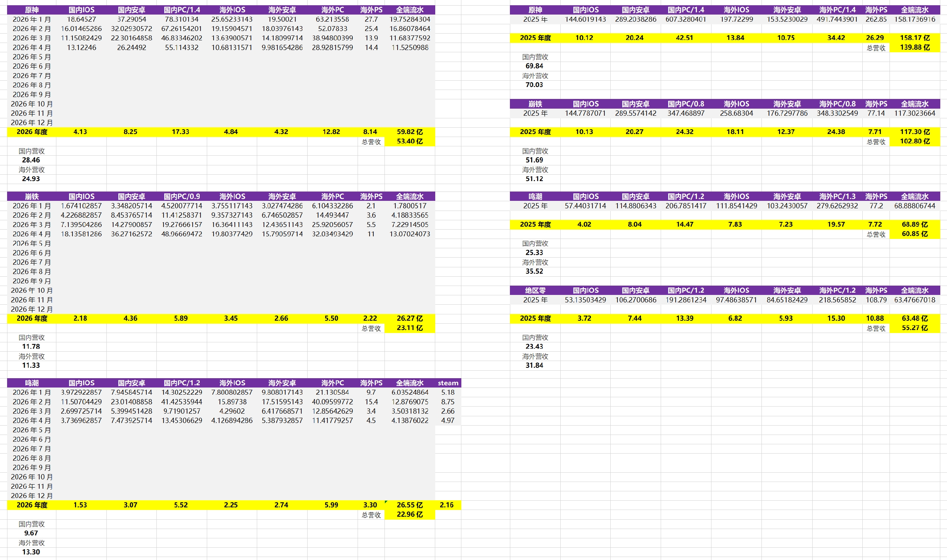Image resolution: width=947 pixels, height=560 pixels.
Task: Select the bold 35.52 value
Action: 534,271
